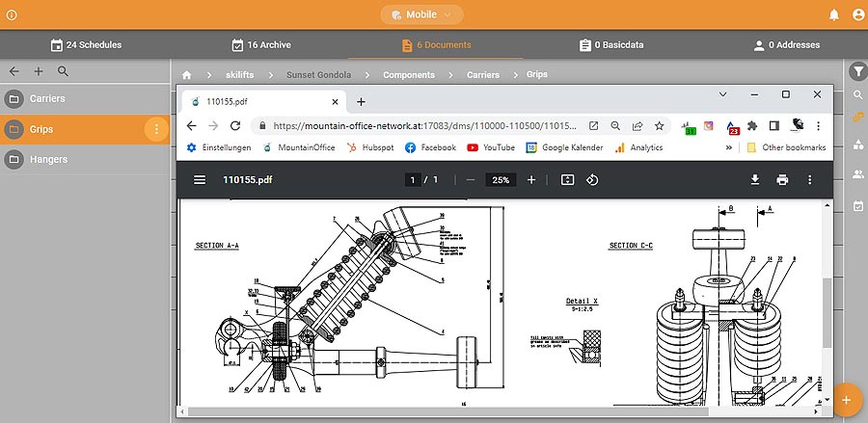This screenshot has width=868, height=423.
Task: Open the 16 Archive tab
Action: tap(261, 44)
